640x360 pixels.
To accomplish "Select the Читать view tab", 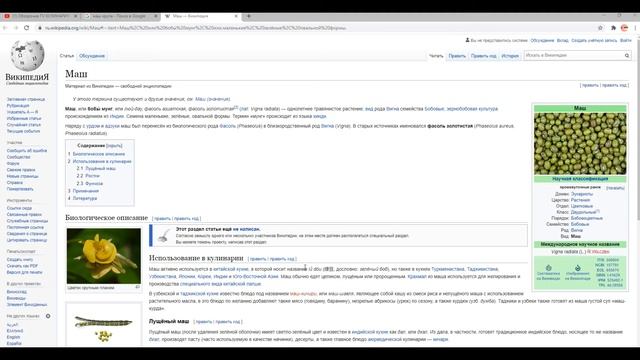I will (436, 56).
